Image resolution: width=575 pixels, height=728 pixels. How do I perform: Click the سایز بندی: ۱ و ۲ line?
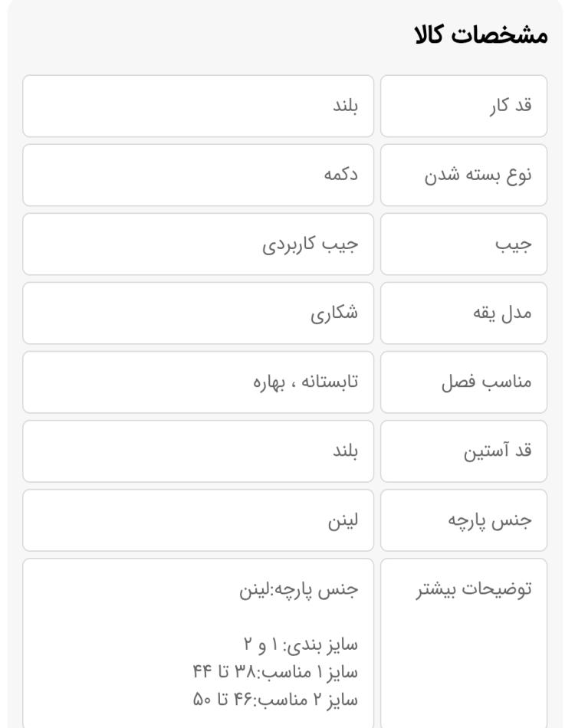point(301,645)
